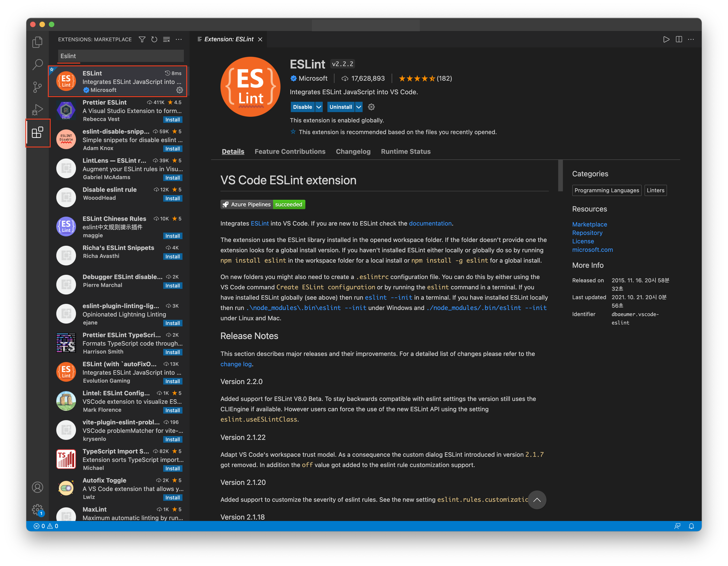Click the filter extensions funnel icon
728x566 pixels.
click(x=142, y=39)
